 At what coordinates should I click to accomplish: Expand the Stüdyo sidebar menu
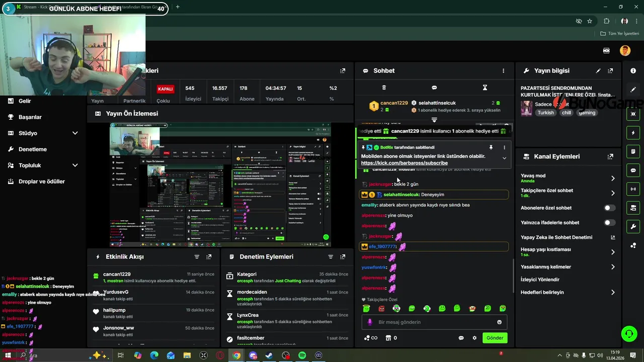click(75, 133)
